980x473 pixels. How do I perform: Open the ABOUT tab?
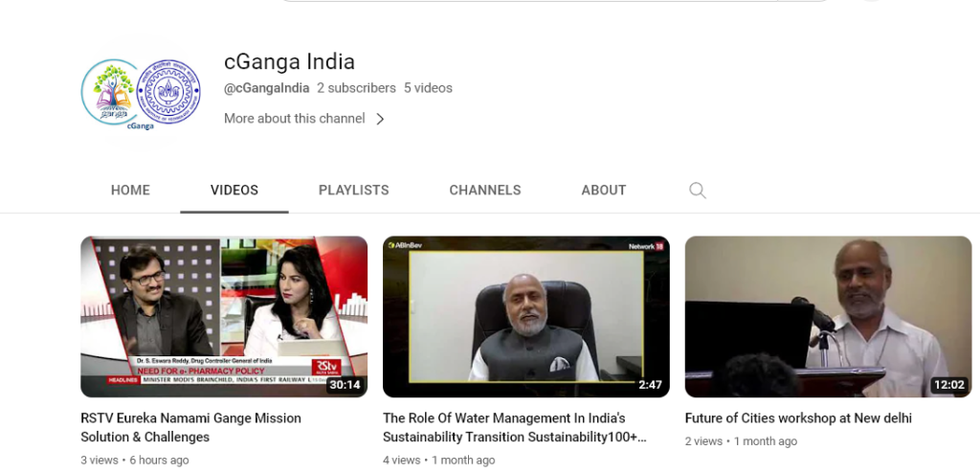pos(604,191)
